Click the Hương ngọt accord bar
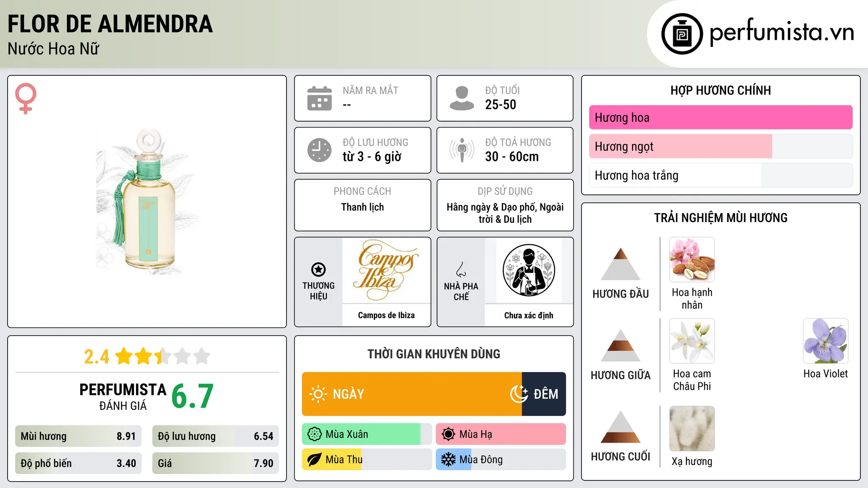Screen dimensions: 868x488 [721, 146]
